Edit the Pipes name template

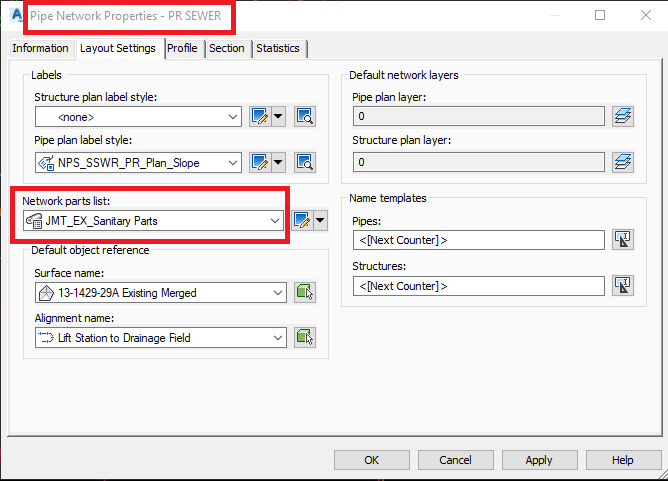[x=623, y=240]
